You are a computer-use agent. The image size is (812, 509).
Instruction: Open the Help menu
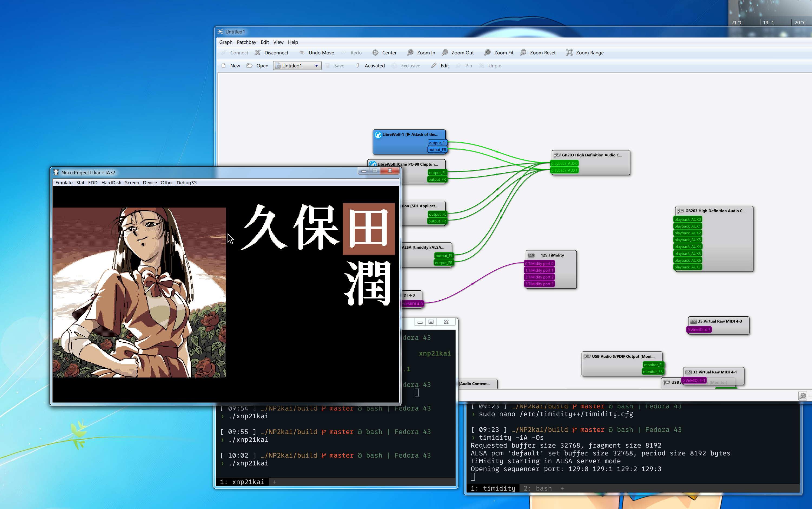pos(293,42)
